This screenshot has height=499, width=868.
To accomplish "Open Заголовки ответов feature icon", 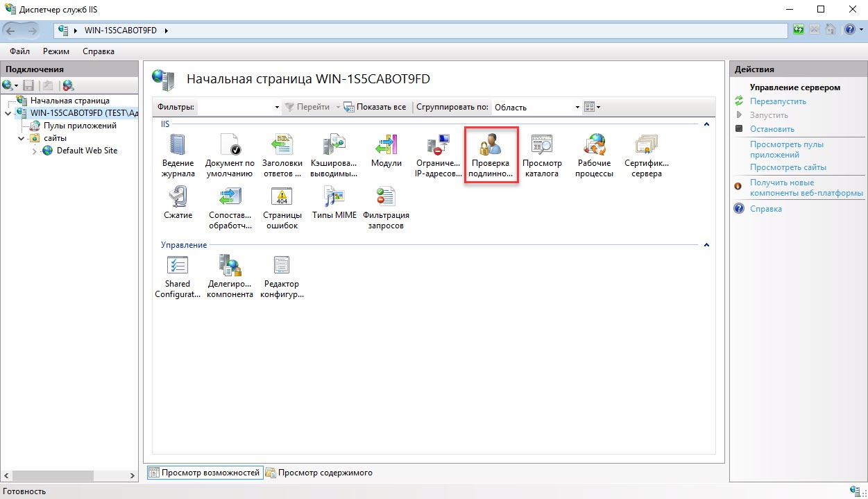I will 282,156.
